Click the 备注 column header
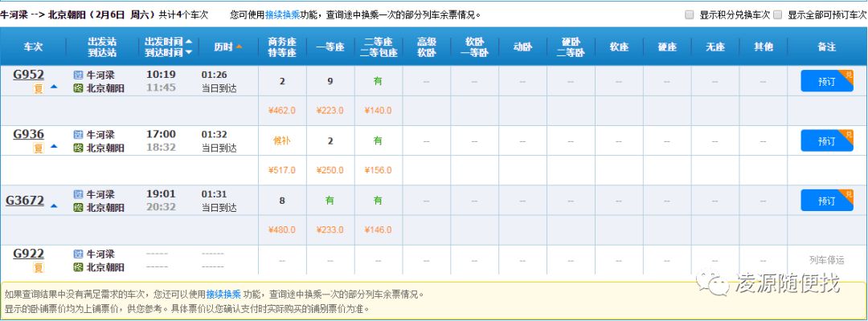This screenshot has height=321, width=868. click(x=826, y=47)
